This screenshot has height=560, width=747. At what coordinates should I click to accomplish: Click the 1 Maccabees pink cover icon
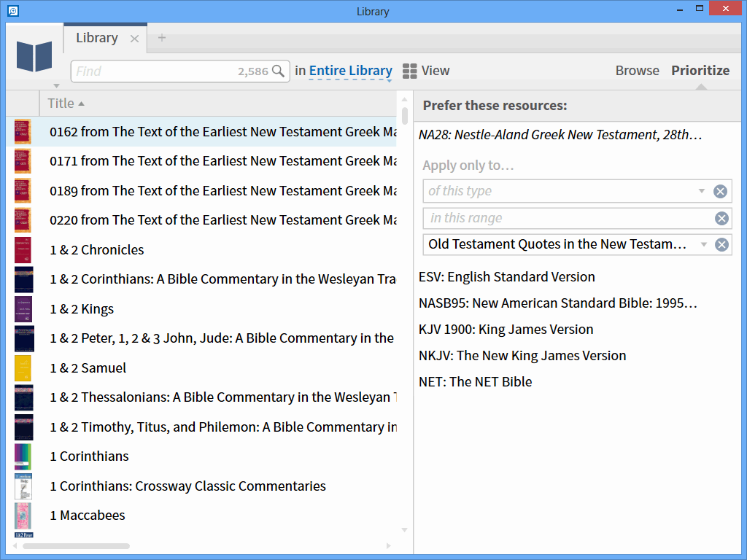23,516
